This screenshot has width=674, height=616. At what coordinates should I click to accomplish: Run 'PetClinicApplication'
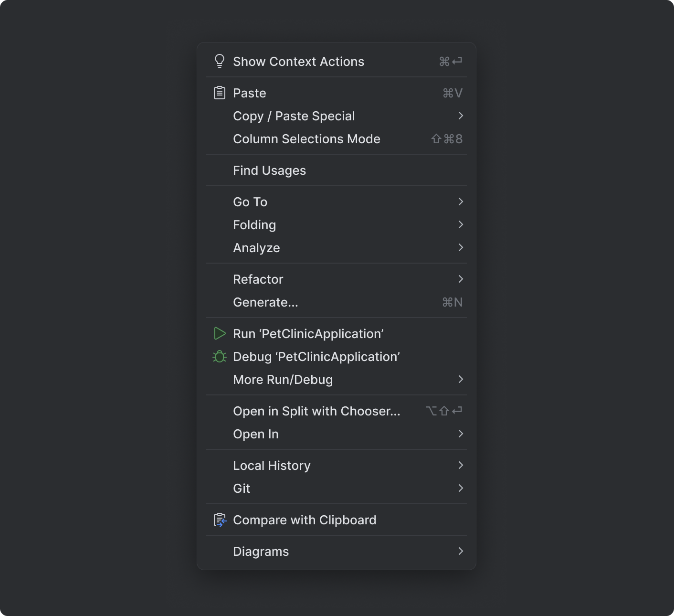coord(308,333)
